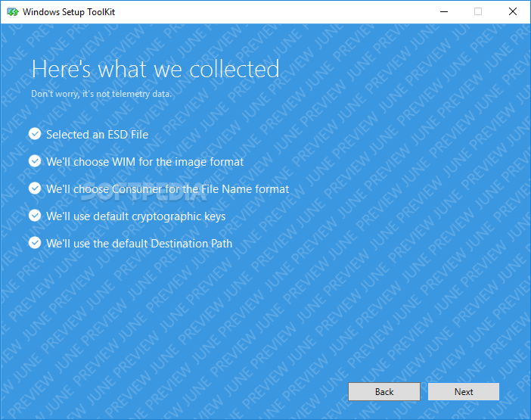Select 'We'll use default cryptographic keys'
Image resolution: width=531 pixels, height=420 pixels.
point(136,216)
